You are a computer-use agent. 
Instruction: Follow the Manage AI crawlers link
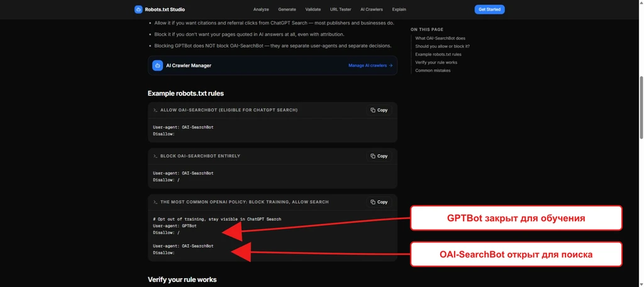(370, 65)
